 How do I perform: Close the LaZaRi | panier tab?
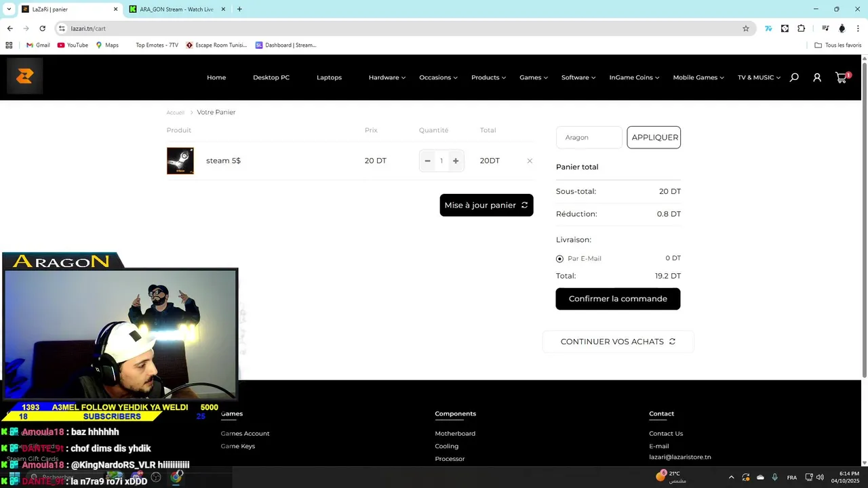[x=115, y=9]
